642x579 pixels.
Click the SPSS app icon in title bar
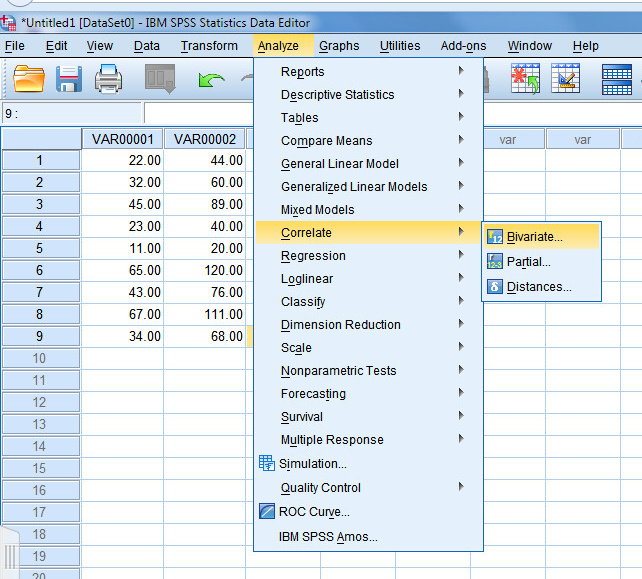tap(8, 23)
